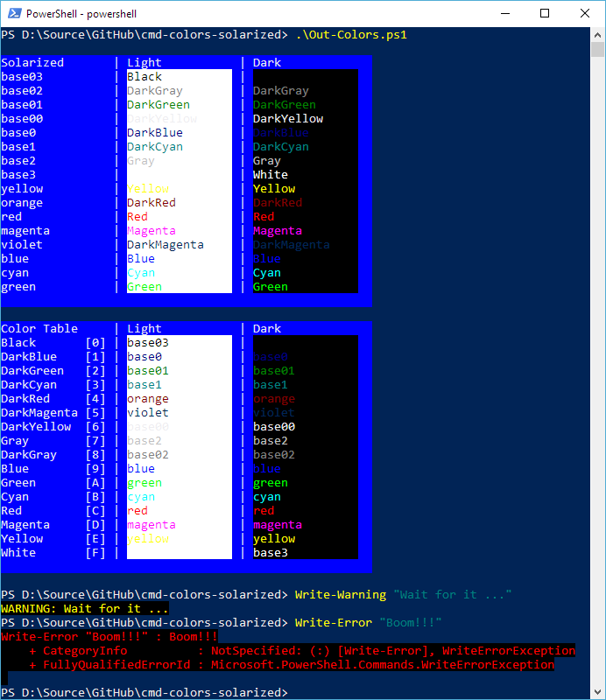Screen dimensions: 606x700
Task: Minimize the PowerShell window
Action: pos(505,13)
